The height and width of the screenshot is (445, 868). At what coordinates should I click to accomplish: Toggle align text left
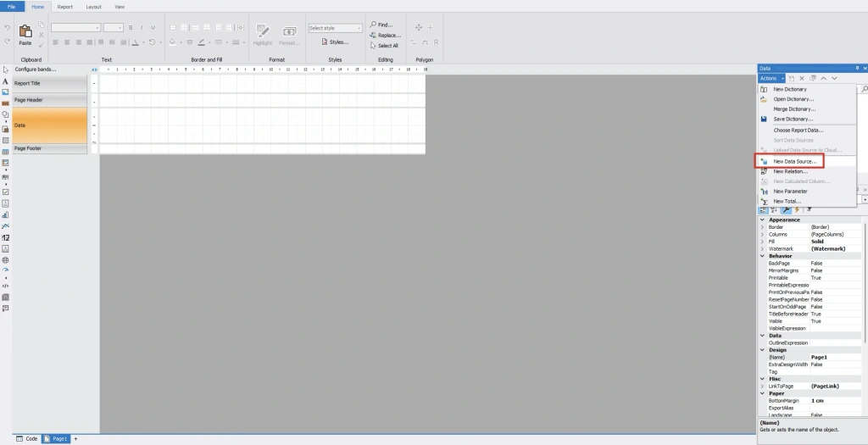pos(55,42)
